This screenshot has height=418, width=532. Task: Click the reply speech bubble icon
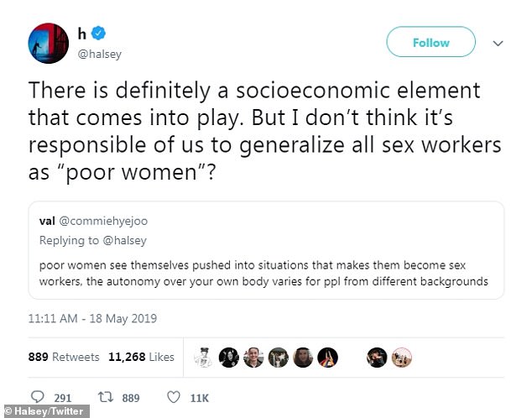pyautogui.click(x=38, y=398)
